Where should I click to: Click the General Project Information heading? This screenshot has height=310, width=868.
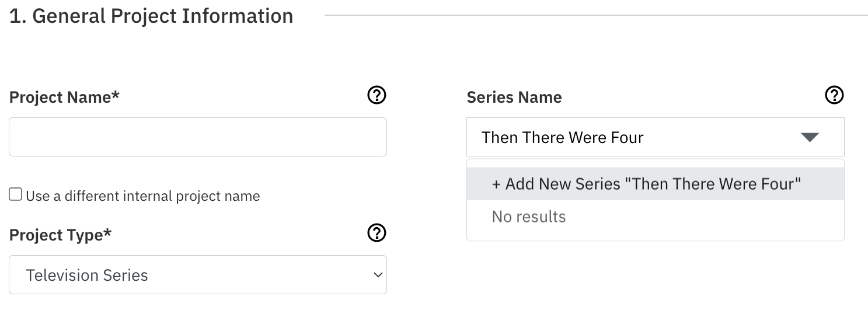(x=151, y=16)
